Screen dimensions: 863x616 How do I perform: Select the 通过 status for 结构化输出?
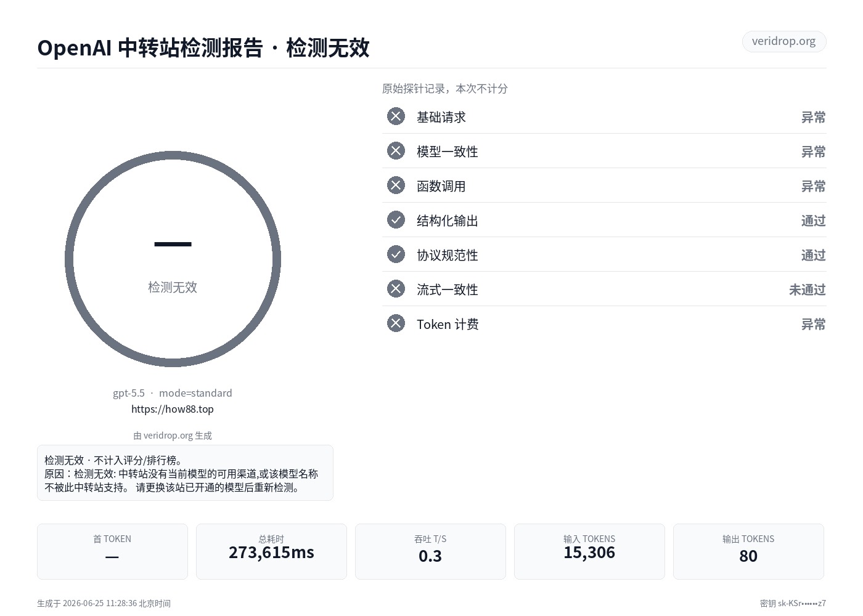click(x=813, y=221)
